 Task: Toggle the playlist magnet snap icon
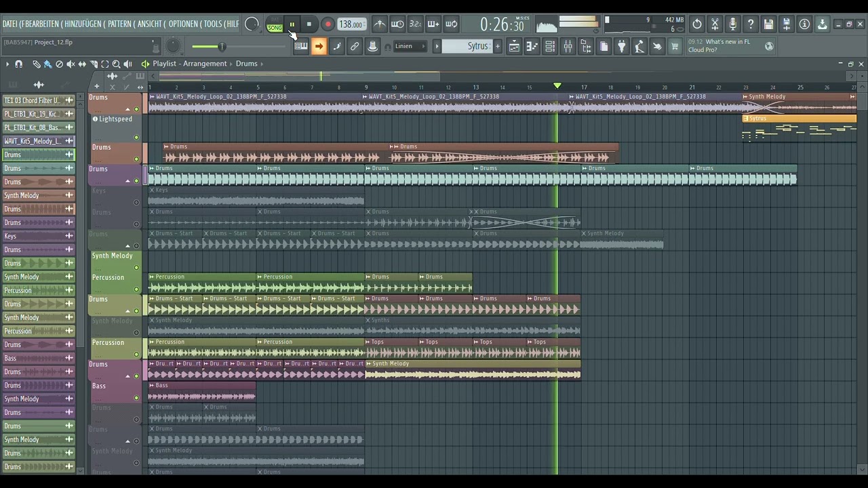(x=19, y=64)
